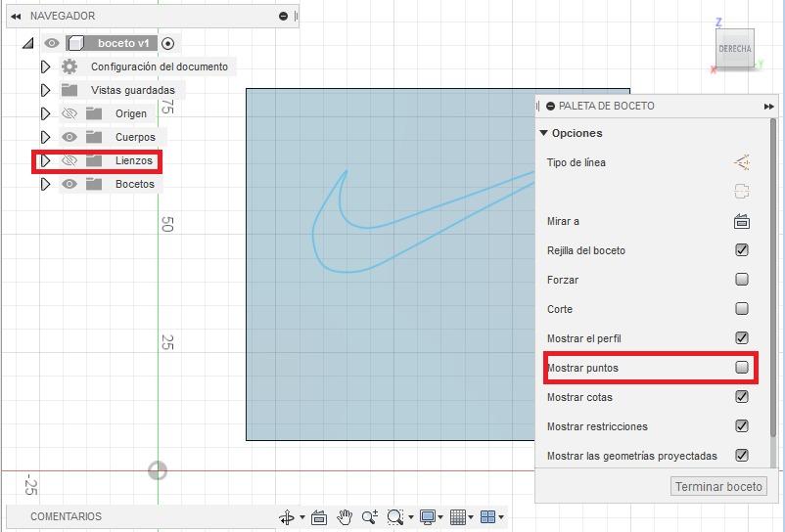Activate boceto v1 component radio button

point(168,43)
